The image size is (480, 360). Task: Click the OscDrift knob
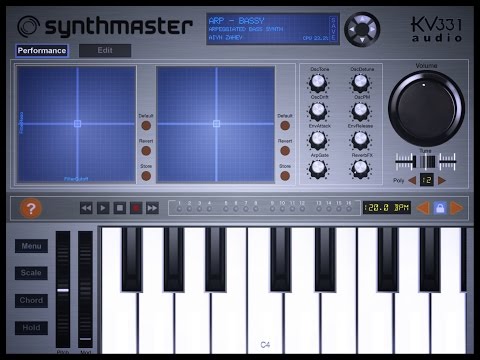318,111
